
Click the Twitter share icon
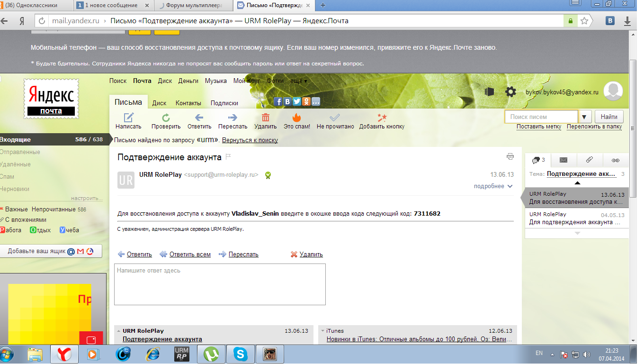[297, 101]
